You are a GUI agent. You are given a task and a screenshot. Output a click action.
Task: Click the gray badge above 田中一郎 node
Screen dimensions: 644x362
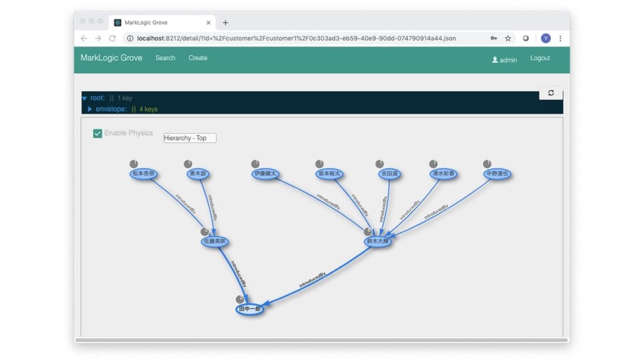click(x=240, y=299)
